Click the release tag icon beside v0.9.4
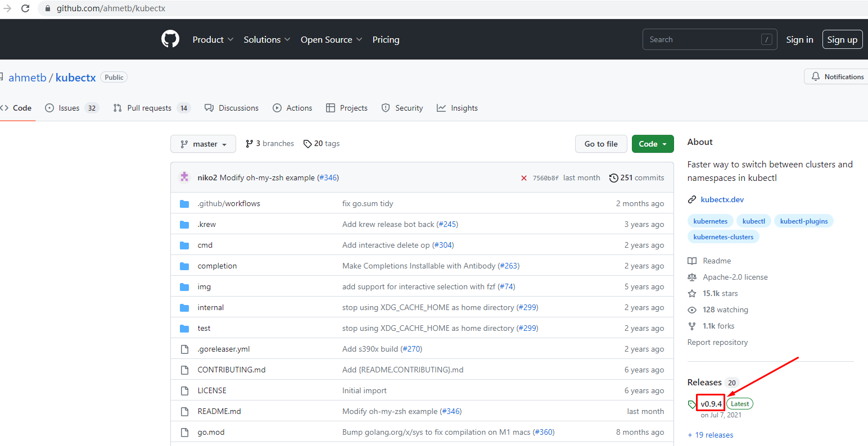Image resolution: width=868 pixels, height=446 pixels. click(692, 404)
